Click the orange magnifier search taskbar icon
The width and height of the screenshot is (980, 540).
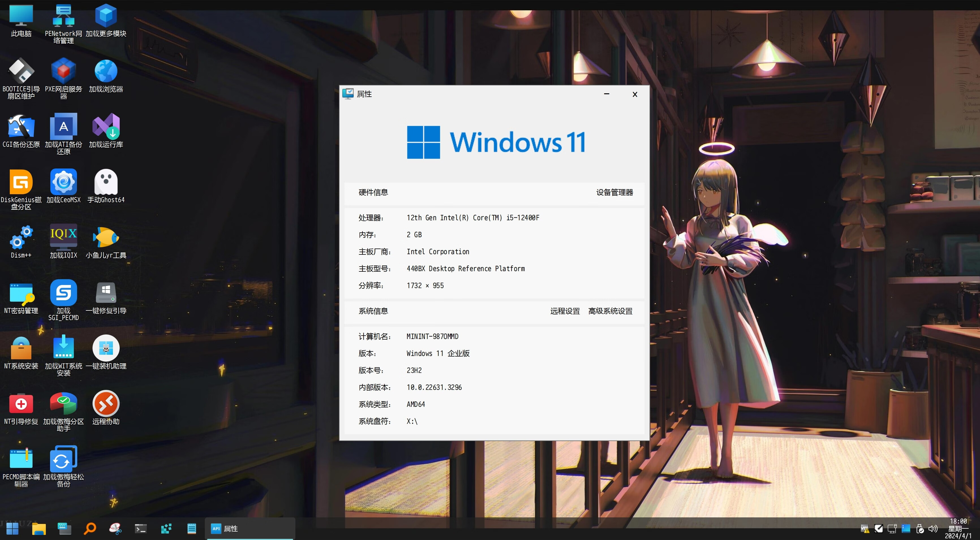[x=90, y=529]
